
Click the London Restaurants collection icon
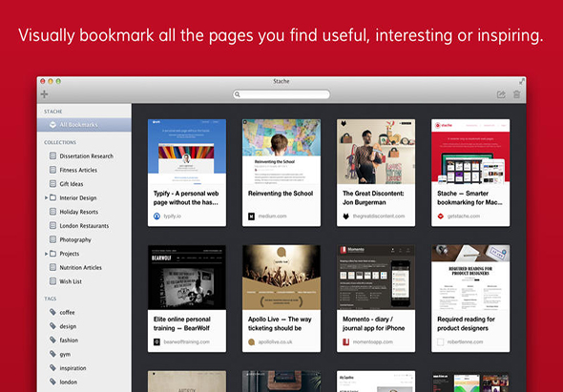click(x=52, y=225)
